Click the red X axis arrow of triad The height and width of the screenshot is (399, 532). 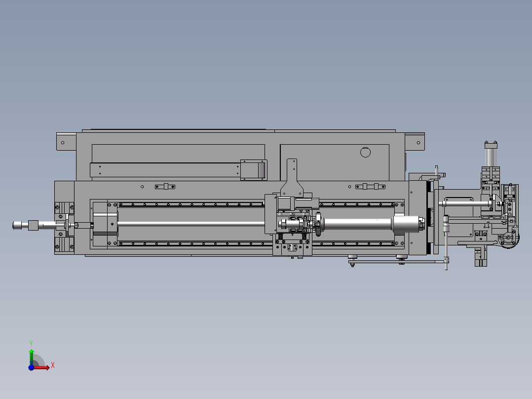42,368
